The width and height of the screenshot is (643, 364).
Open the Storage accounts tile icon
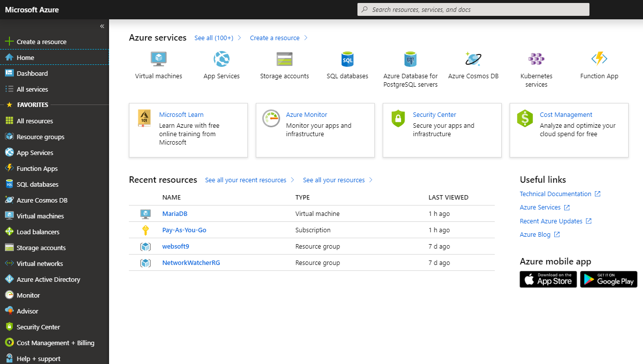click(x=285, y=59)
